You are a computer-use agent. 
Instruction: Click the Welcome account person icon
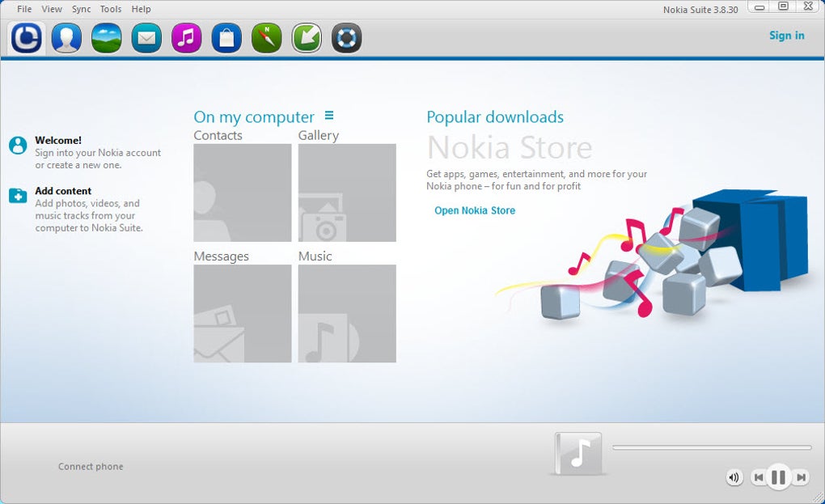pyautogui.click(x=18, y=145)
